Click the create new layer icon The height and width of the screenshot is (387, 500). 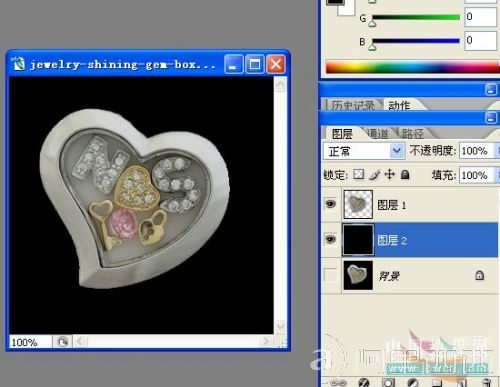[462, 383]
